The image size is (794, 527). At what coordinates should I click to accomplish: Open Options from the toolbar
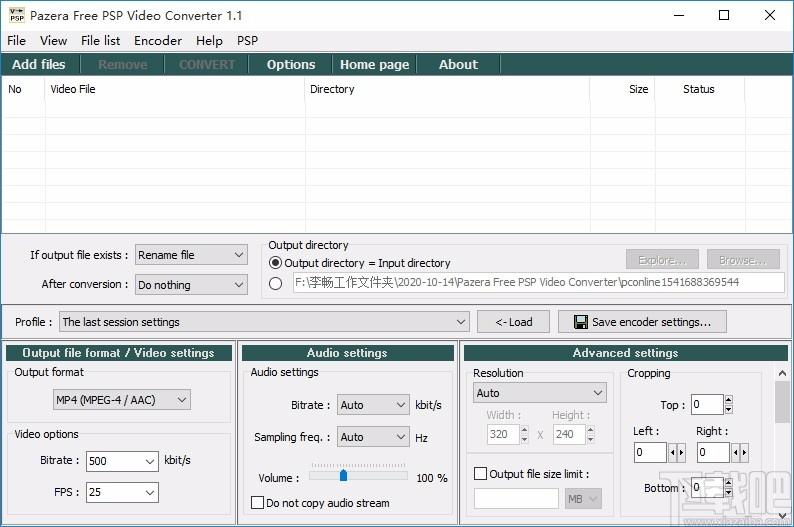[x=291, y=64]
